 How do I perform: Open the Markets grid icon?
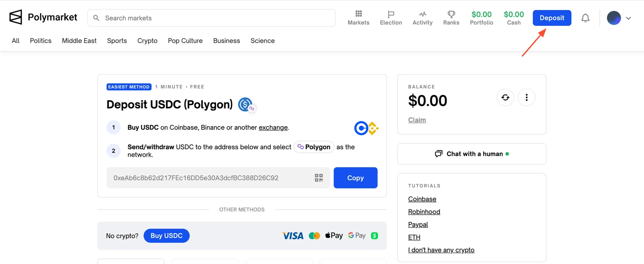pos(359,14)
